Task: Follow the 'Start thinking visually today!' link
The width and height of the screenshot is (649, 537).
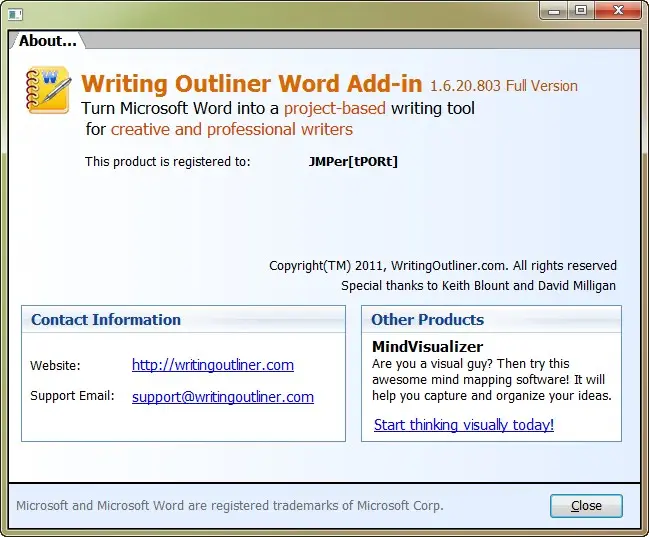Action: (464, 425)
